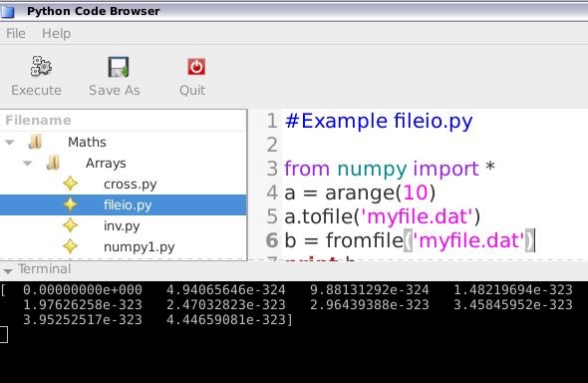Image resolution: width=588 pixels, height=383 pixels.
Task: Click terminal value 4.44659081e-323
Action: [226, 320]
